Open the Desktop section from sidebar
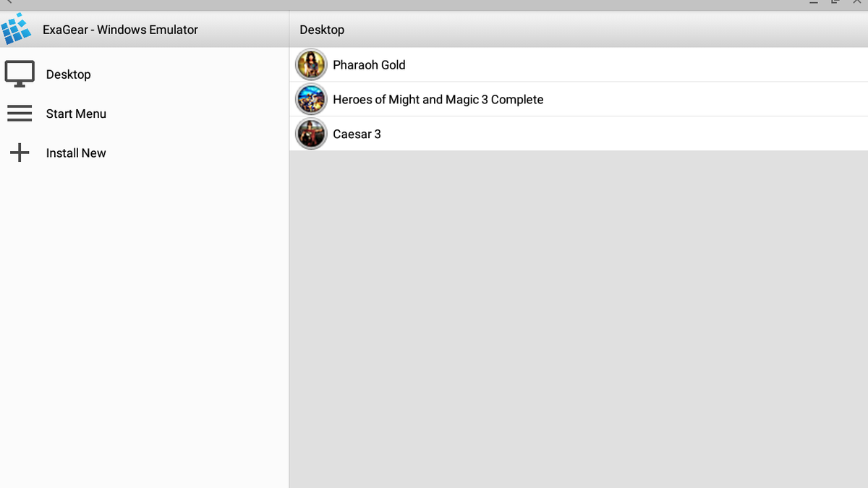This screenshot has height=488, width=868. point(68,74)
